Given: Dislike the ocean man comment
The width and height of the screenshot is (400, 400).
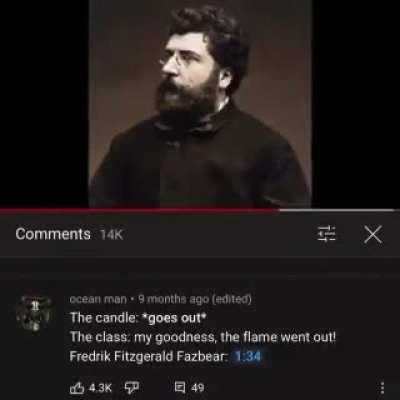Looking at the screenshot, I should pos(132,388).
